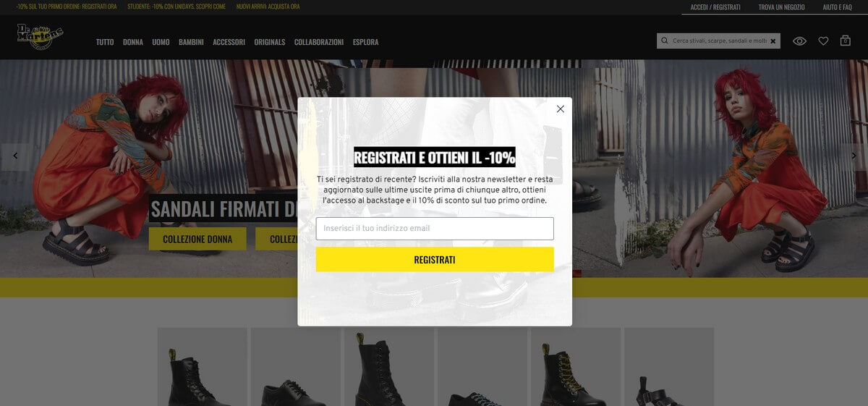Open the AIUTO E FAQ link

[x=837, y=7]
